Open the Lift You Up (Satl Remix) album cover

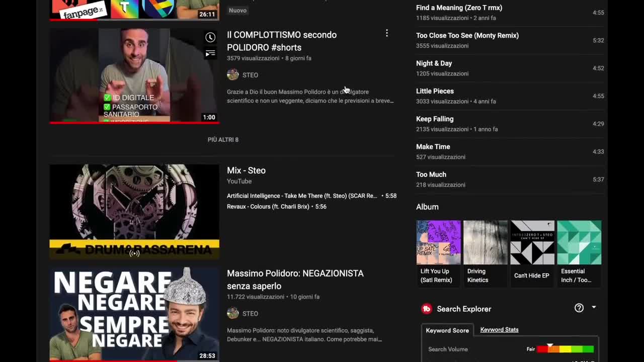438,242
